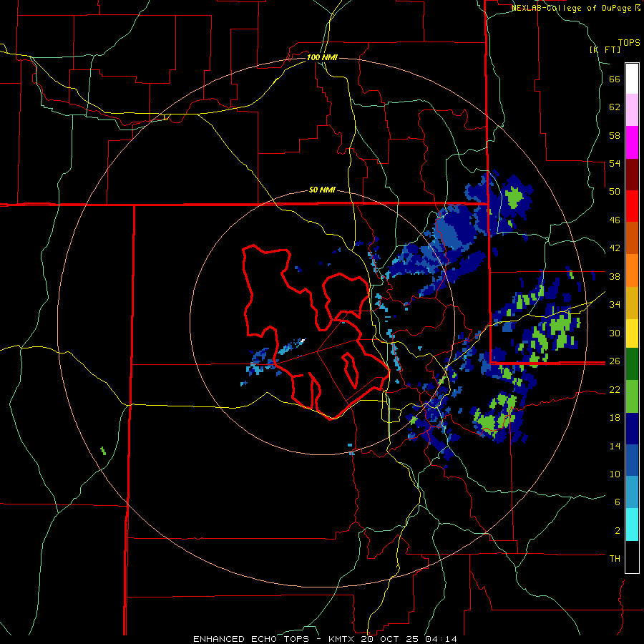Screen dimensions: 644x644
Task: Click the cyan legend swatch
Action: coord(632,525)
